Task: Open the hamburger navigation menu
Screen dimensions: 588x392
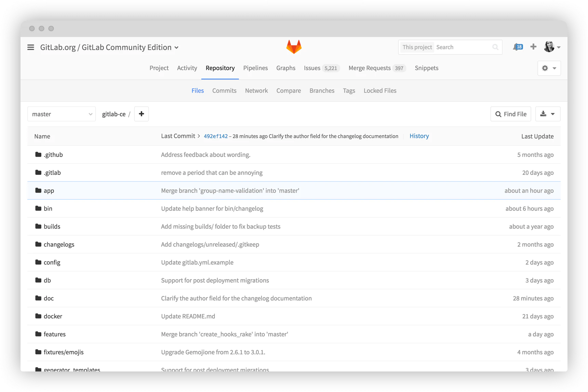Action: tap(31, 47)
